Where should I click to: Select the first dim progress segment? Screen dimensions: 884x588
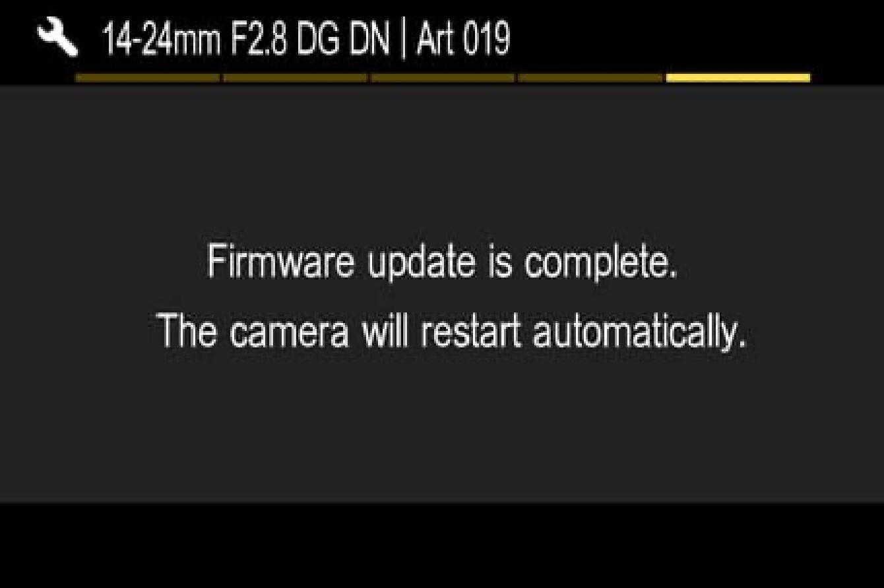[148, 78]
